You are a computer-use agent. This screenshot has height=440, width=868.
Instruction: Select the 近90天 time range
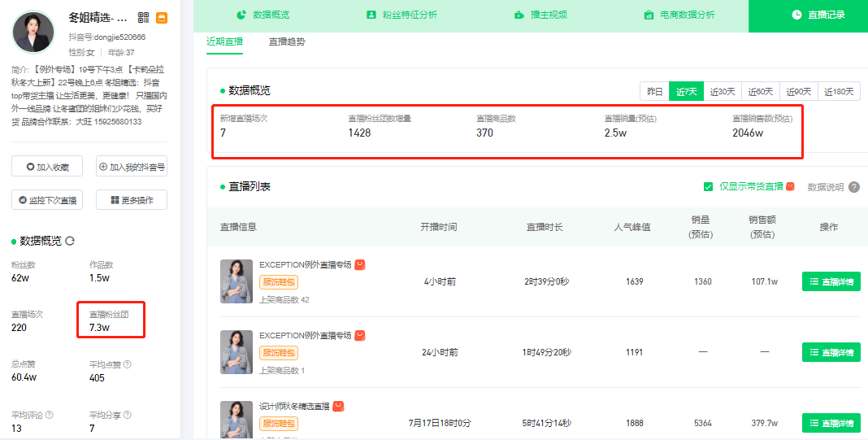click(x=799, y=91)
